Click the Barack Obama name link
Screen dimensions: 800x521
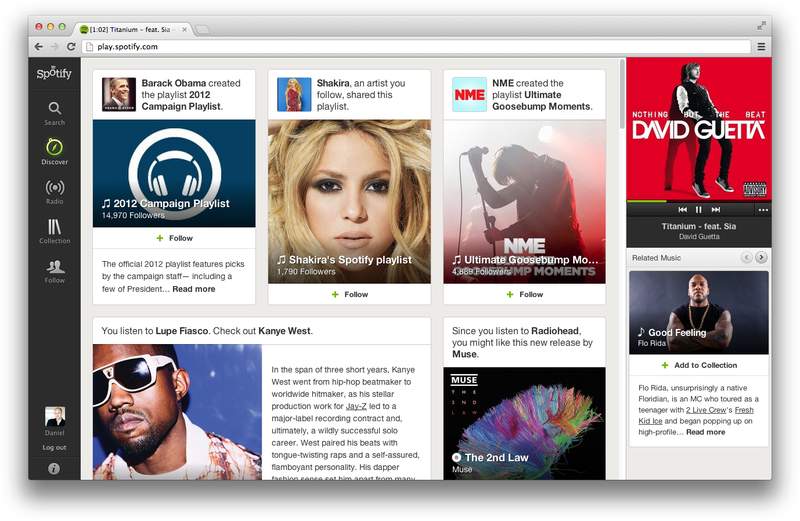(173, 83)
